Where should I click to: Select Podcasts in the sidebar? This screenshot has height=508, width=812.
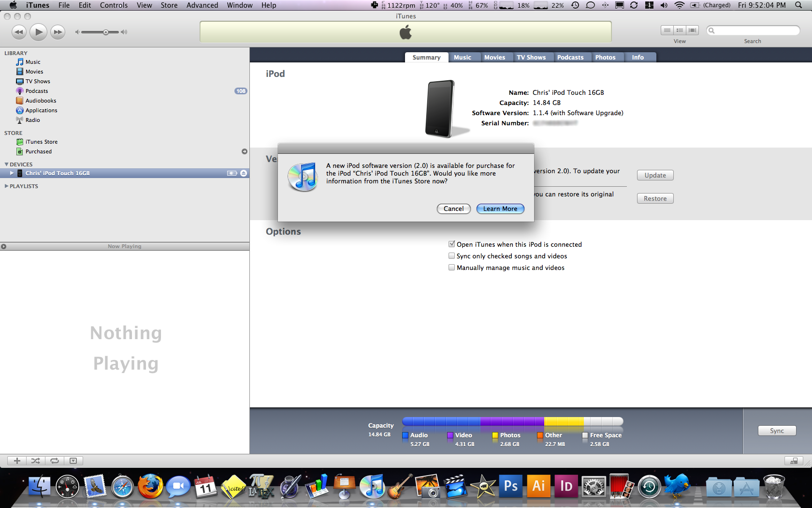point(37,91)
